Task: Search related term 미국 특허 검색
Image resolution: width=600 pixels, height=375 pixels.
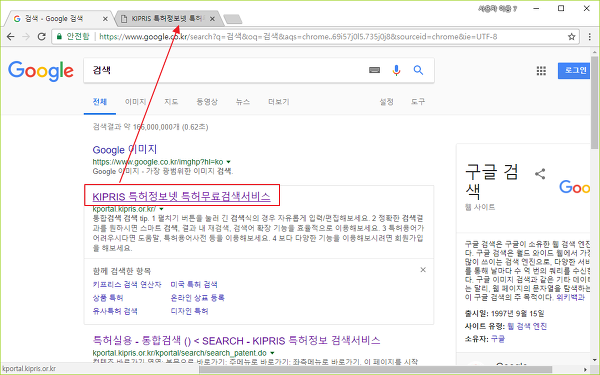Action: pos(194,284)
